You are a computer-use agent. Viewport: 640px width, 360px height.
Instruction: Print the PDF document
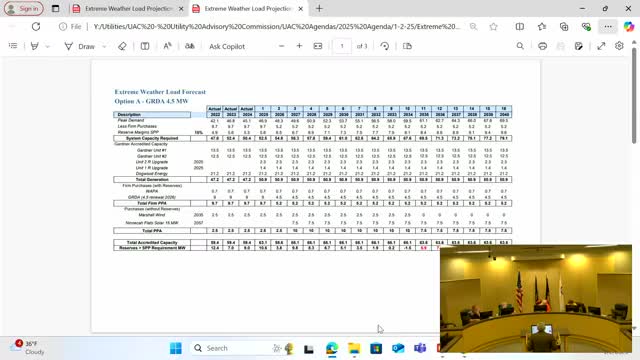point(542,46)
